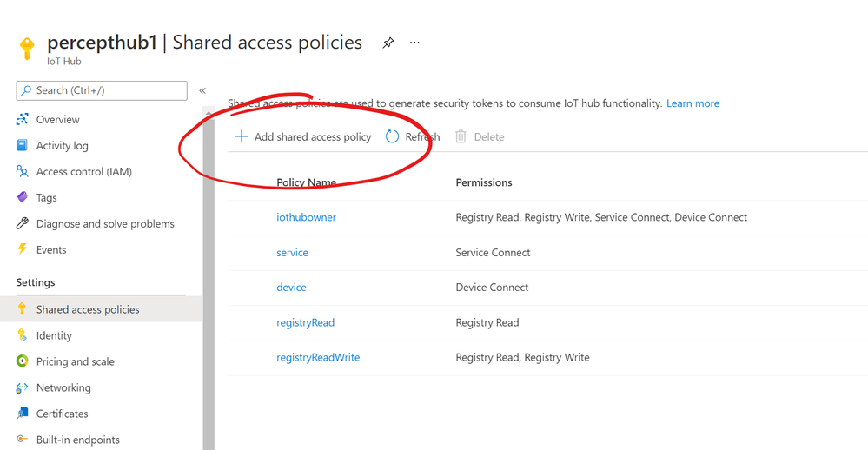Open the more options ellipsis menu
The height and width of the screenshot is (450, 868).
(x=414, y=43)
